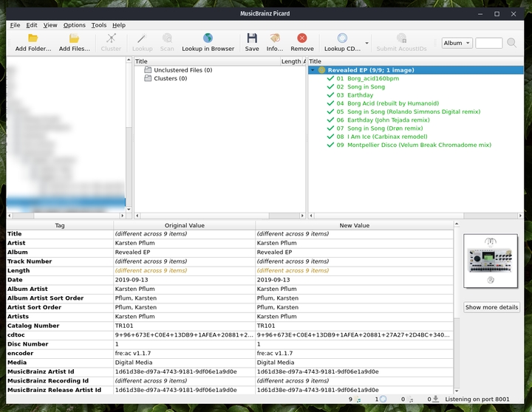Click the status bar download icon

click(x=436, y=399)
